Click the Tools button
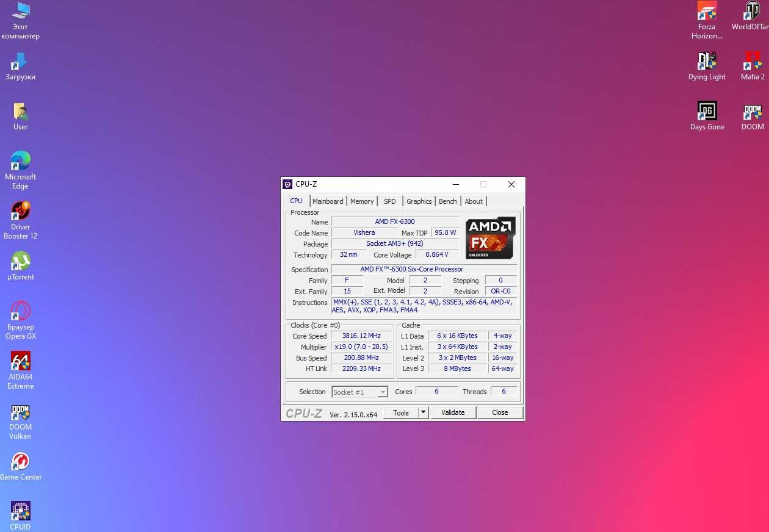Screen dimensions: 769x532 (x=401, y=412)
